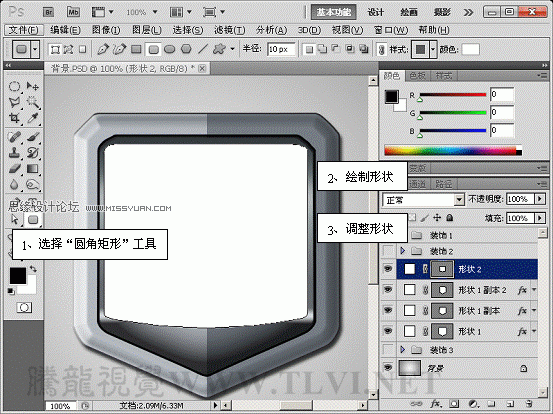This screenshot has width=553, height=414.
Task: Hide the 形状 2 layer
Action: click(x=388, y=269)
